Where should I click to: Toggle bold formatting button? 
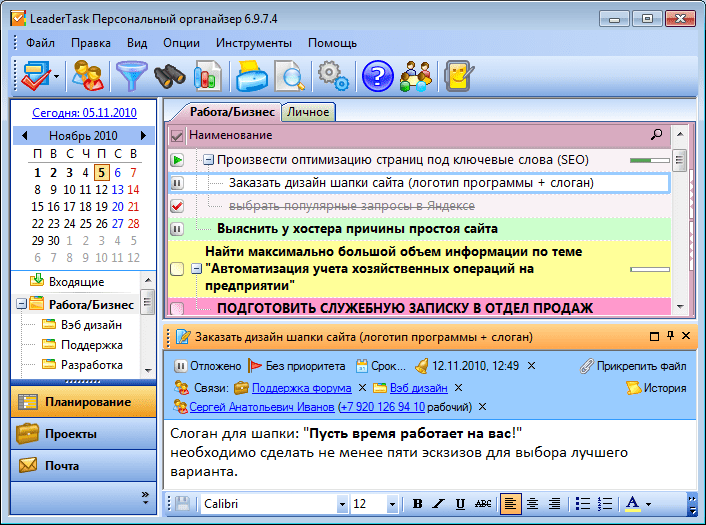[417, 503]
